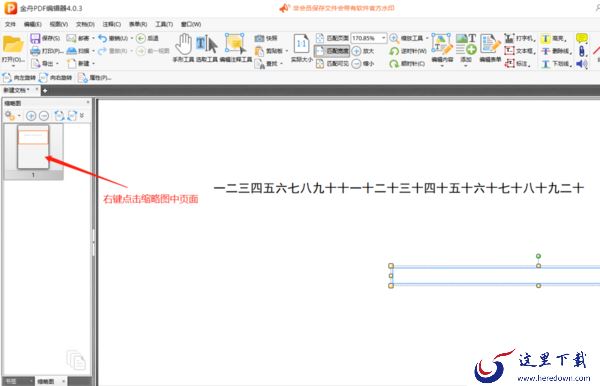Image resolution: width=600 pixels, height=386 pixels.
Task: Open a file with the folder icon
Action: click(13, 45)
